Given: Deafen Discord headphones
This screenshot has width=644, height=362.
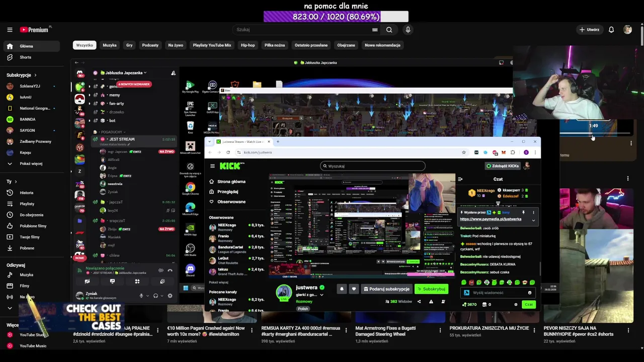Looking at the screenshot, I should [x=155, y=296].
